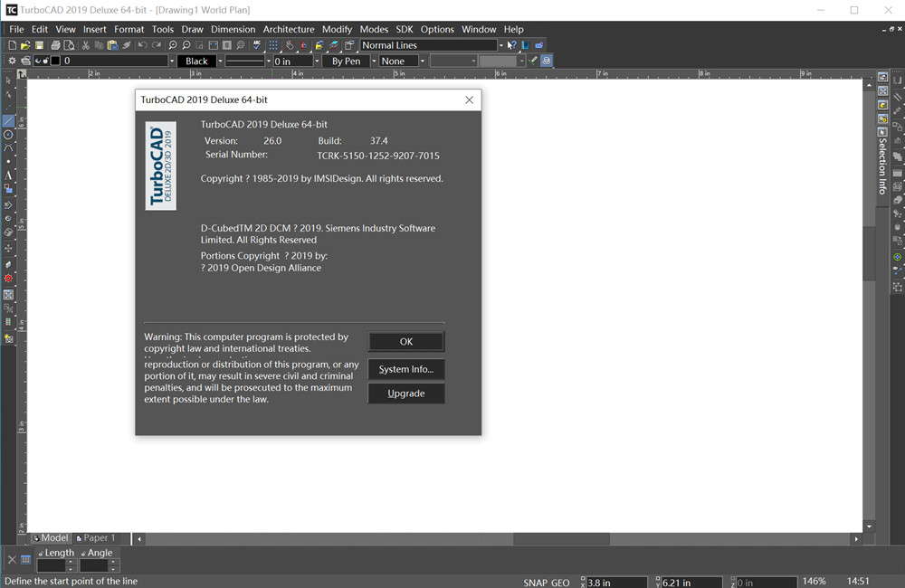Click the Cut scissors icon
This screenshot has height=588, width=905.
(x=86, y=45)
